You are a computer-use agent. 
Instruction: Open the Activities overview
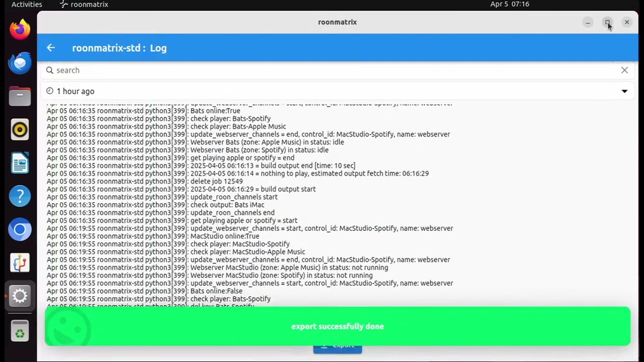click(x=27, y=5)
